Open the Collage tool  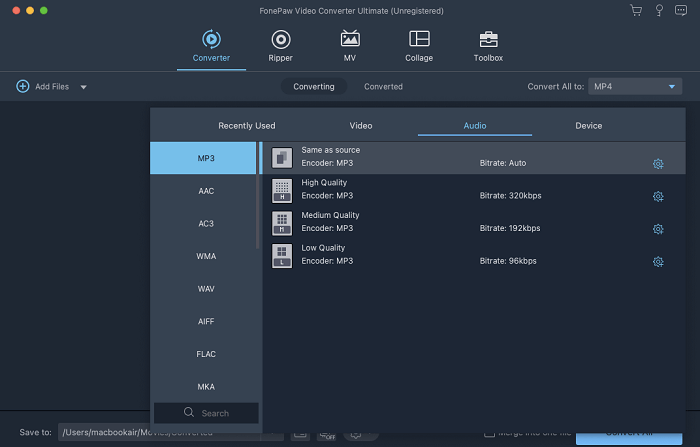coord(419,45)
